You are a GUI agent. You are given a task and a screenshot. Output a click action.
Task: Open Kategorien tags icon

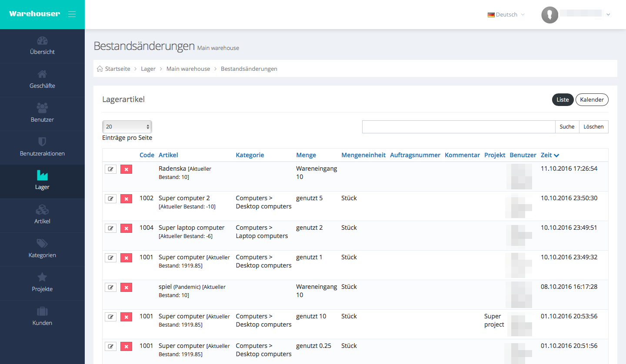pyautogui.click(x=42, y=244)
